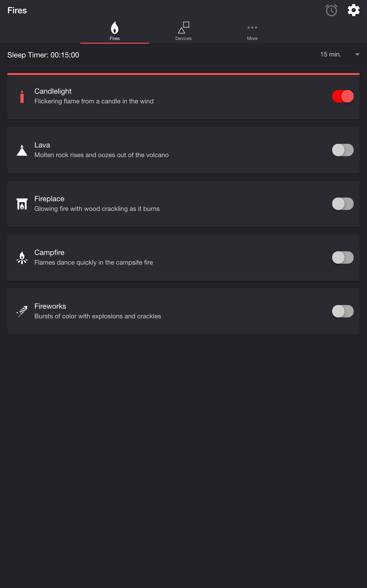Switch to the Devices tab
Screen dimensions: 367x588
coord(183,31)
